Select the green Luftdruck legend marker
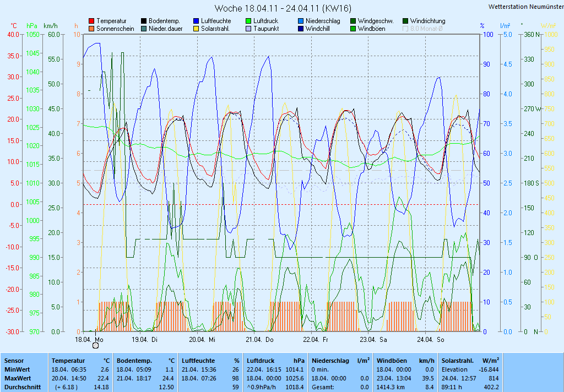Screen dimensions: 564x392 click(248, 21)
